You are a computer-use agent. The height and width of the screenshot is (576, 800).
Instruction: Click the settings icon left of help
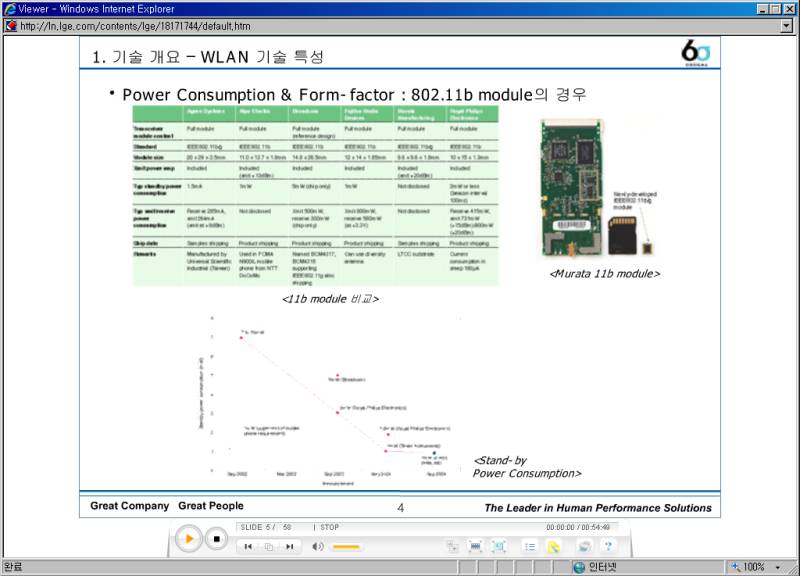click(584, 547)
